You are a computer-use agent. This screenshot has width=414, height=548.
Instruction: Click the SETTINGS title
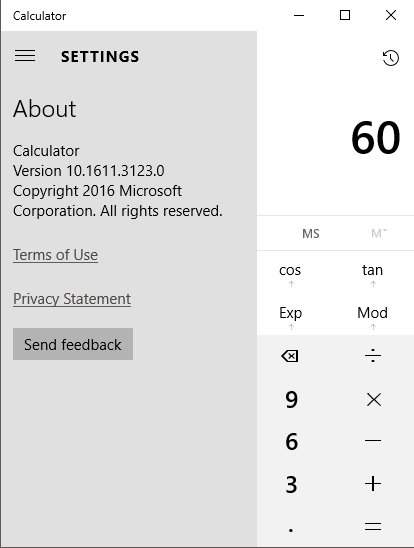click(x=100, y=57)
